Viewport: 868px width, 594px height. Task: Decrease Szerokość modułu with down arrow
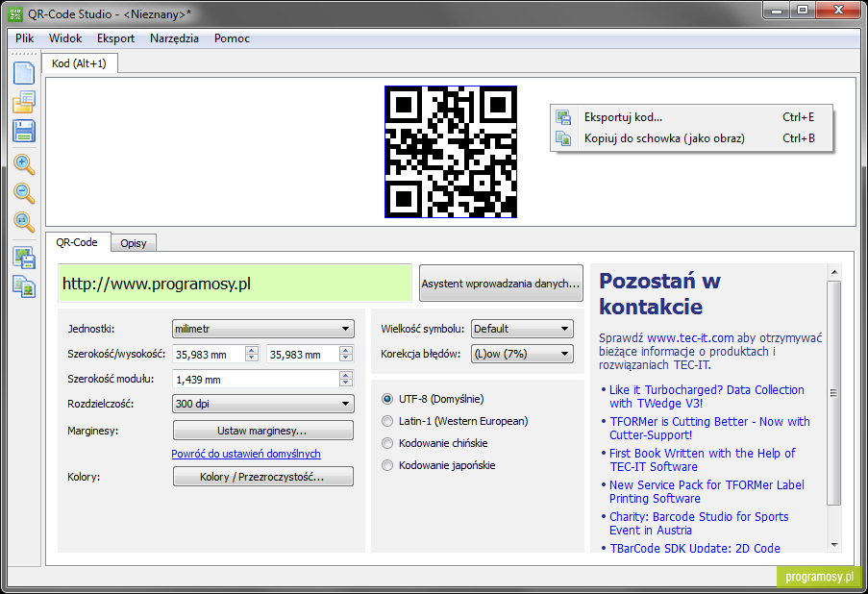346,384
